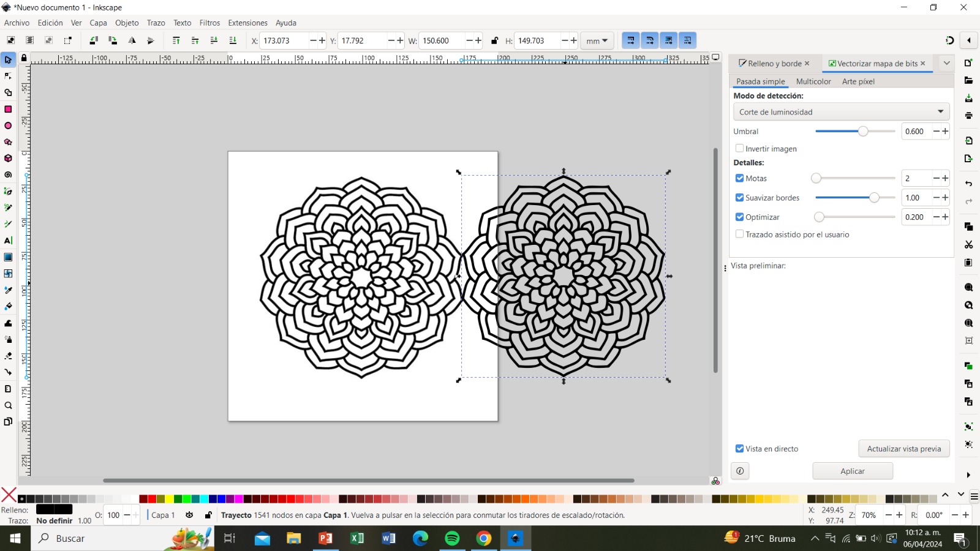Open the mm units dropdown
The height and width of the screenshot is (551, 980).
pos(597,41)
